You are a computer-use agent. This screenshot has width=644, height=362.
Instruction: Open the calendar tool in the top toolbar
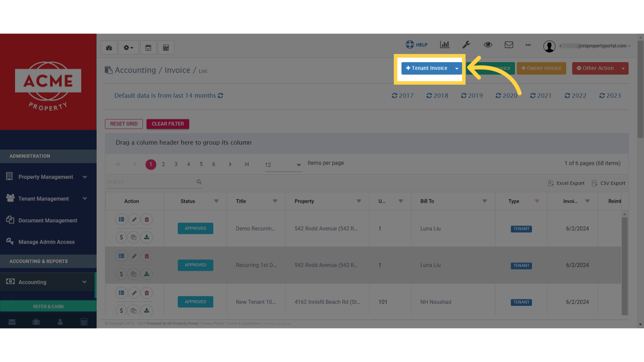(148, 47)
